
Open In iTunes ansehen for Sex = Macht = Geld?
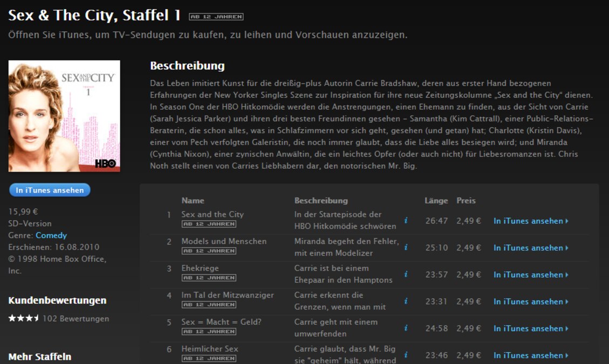[x=531, y=328]
